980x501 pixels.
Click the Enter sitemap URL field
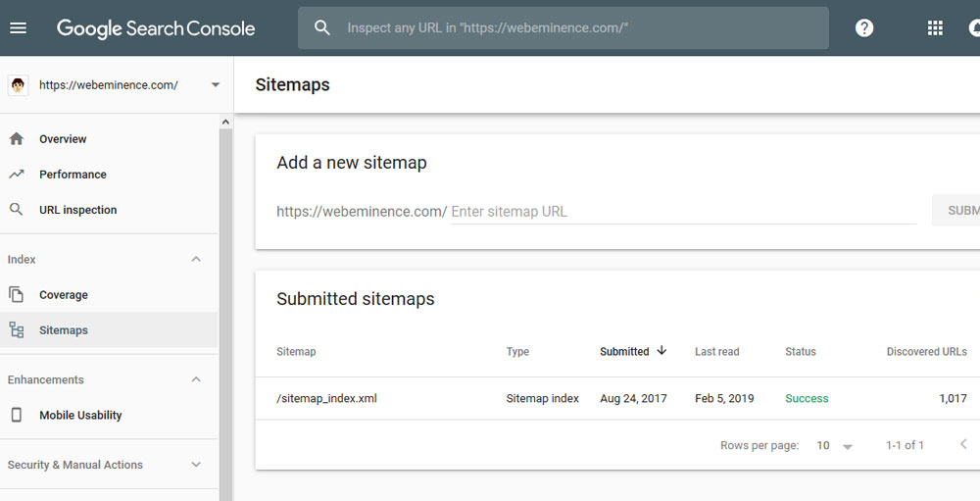click(684, 212)
